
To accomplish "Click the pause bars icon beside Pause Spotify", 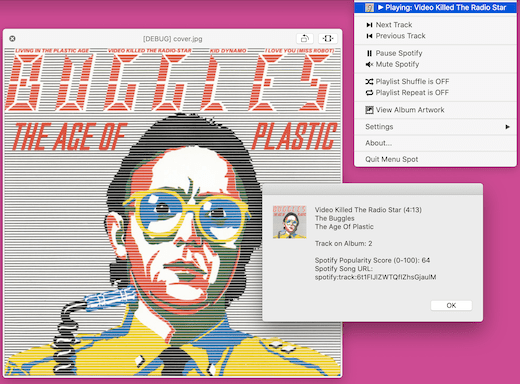I will (369, 53).
